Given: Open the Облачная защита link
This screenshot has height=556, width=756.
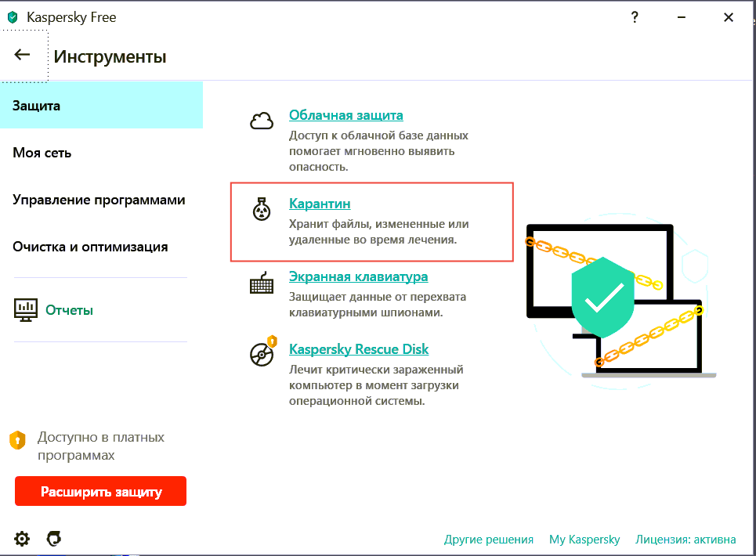Looking at the screenshot, I should tap(346, 115).
